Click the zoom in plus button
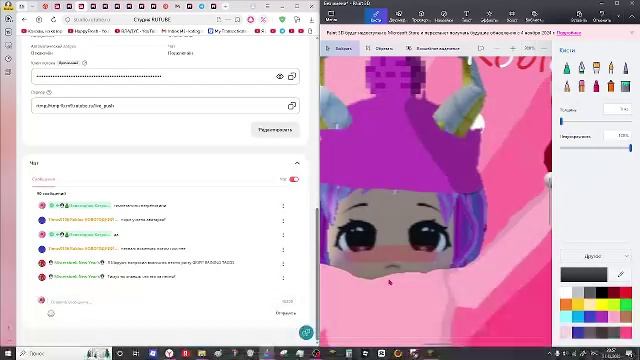 tap(513, 48)
